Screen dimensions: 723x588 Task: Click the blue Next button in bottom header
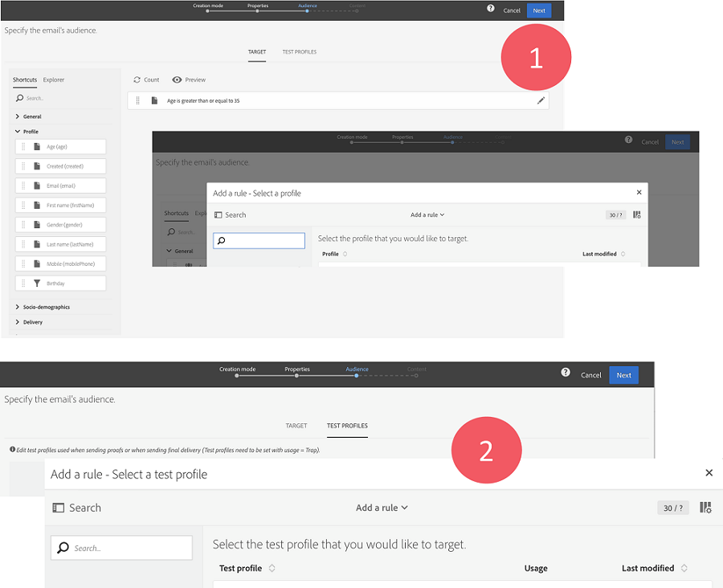point(623,375)
